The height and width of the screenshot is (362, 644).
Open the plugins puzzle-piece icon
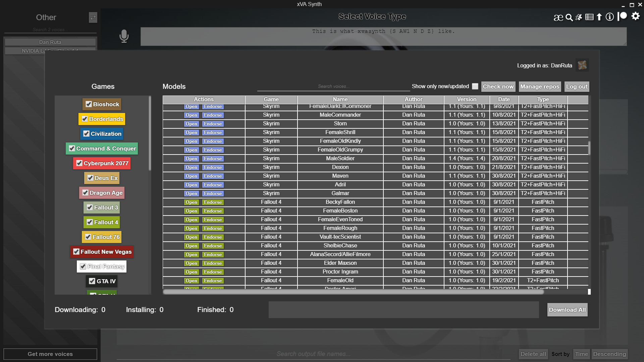click(x=579, y=17)
